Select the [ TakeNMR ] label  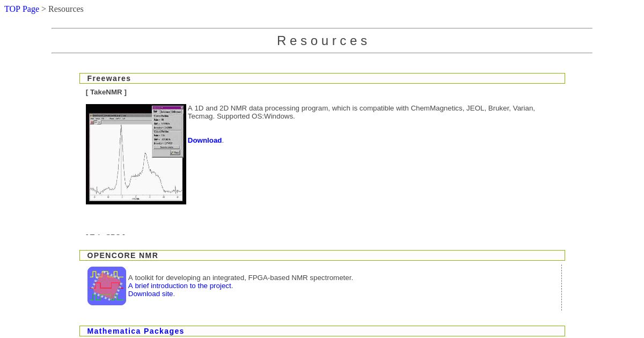point(106,92)
